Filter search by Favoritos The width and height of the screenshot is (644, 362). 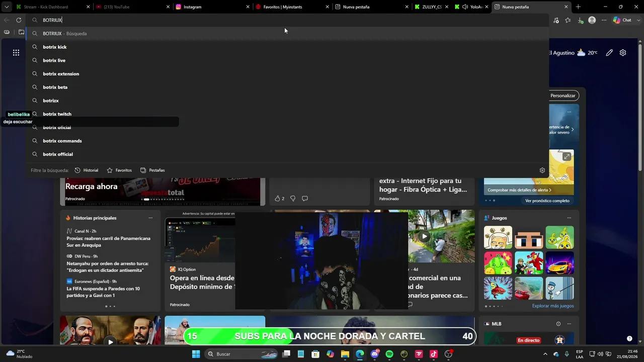[119, 170]
